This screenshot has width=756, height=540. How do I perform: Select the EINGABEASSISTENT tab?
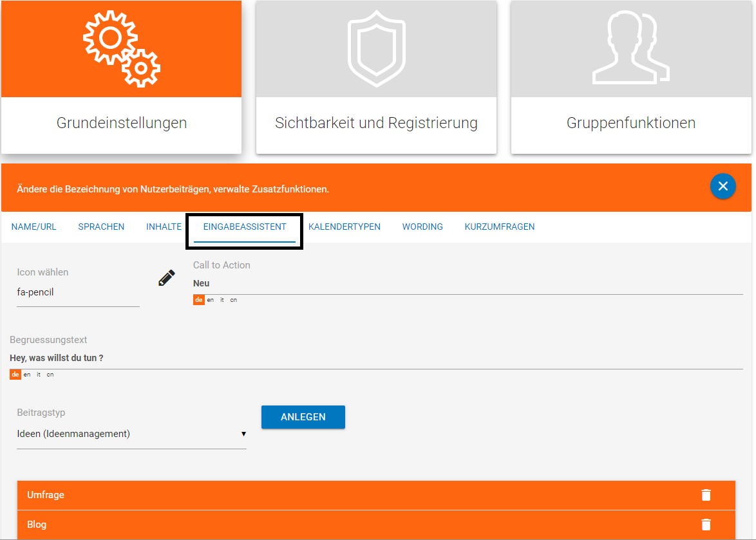[x=245, y=227]
